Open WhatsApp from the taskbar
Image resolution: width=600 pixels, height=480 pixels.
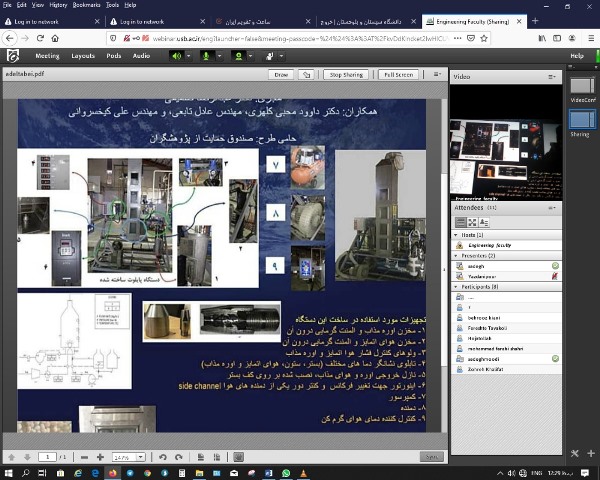pos(286,473)
